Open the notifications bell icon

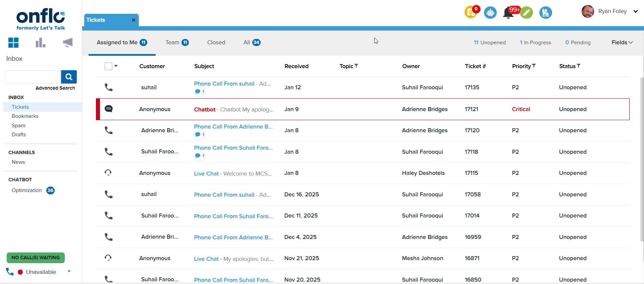point(508,13)
